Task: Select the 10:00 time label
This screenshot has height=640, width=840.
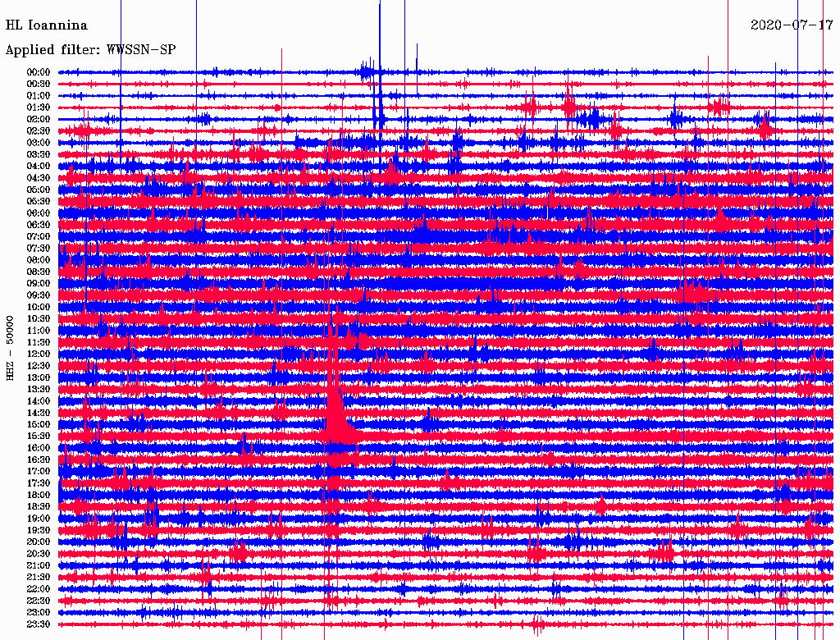Action: click(39, 307)
